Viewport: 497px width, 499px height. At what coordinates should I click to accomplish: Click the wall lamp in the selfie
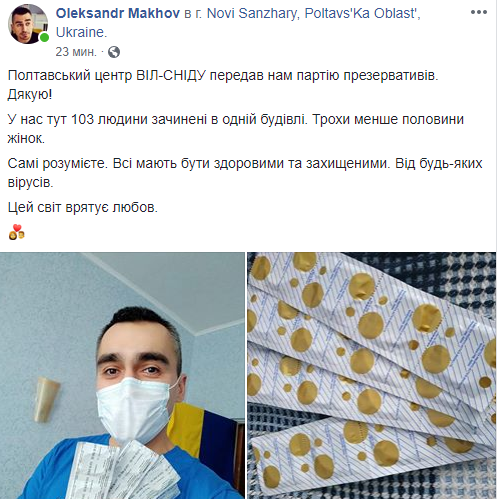pos(46,399)
